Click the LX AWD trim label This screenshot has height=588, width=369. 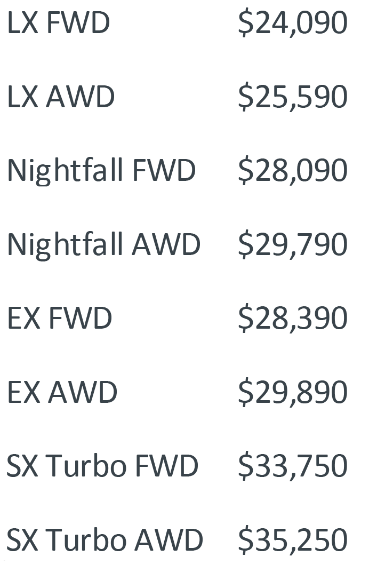click(61, 97)
